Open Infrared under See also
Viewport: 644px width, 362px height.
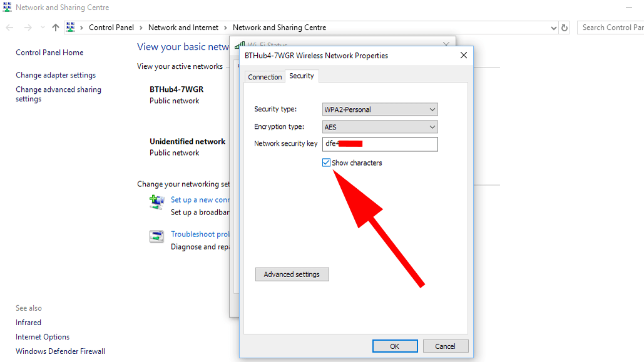click(28, 323)
